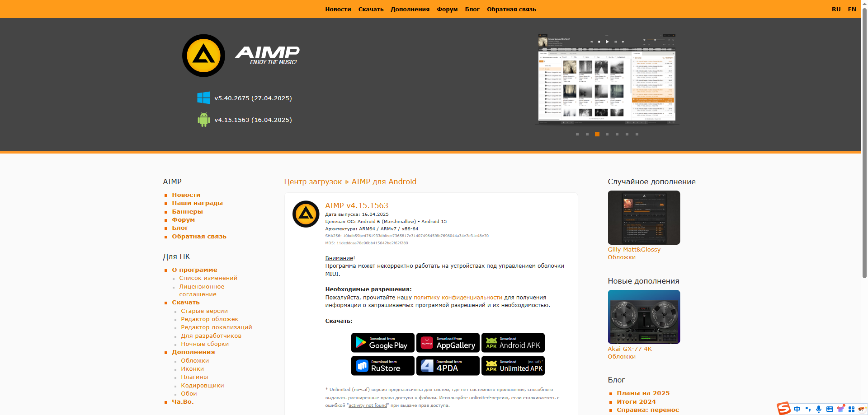Select the first carousel dot under the screenshot
Image resolution: width=868 pixels, height=415 pixels.
tap(577, 134)
